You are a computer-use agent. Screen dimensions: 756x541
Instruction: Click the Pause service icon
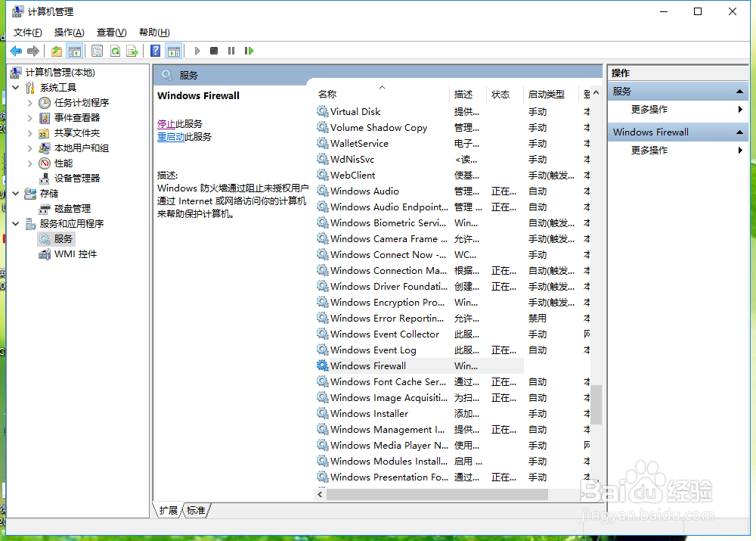click(x=231, y=51)
